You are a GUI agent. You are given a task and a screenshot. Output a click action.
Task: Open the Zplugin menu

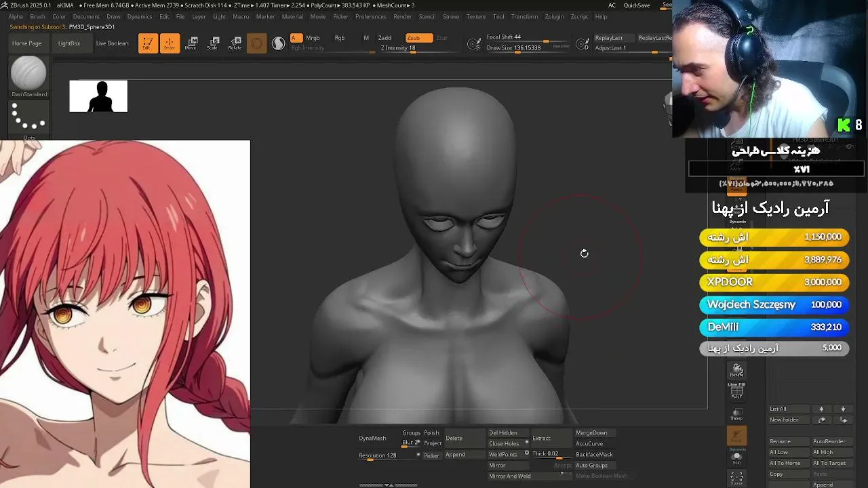(554, 16)
